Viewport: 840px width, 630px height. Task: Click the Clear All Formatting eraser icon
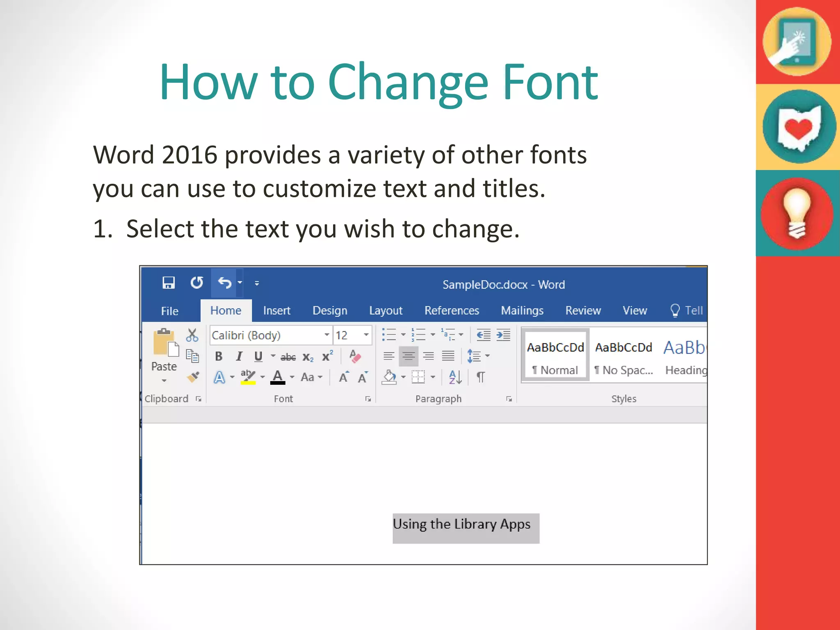(355, 356)
